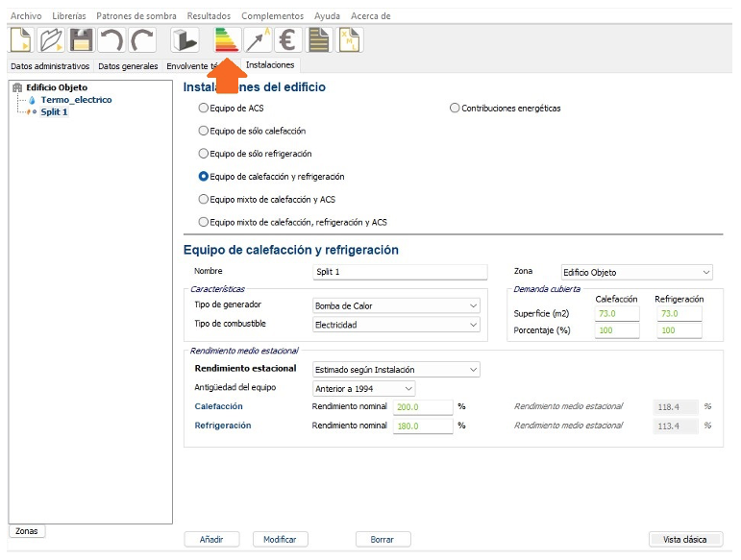
Task: Select the Equipo de ACS radio button
Action: click(203, 108)
